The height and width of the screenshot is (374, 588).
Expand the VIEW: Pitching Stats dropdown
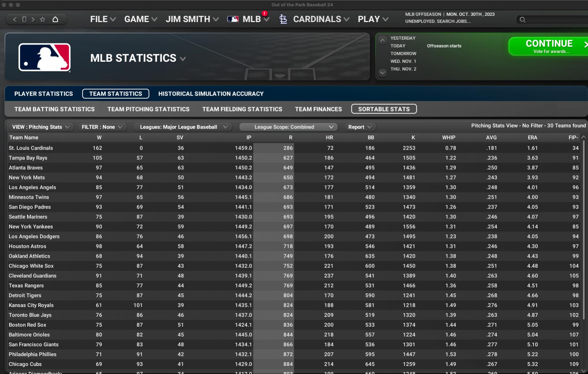click(x=41, y=127)
